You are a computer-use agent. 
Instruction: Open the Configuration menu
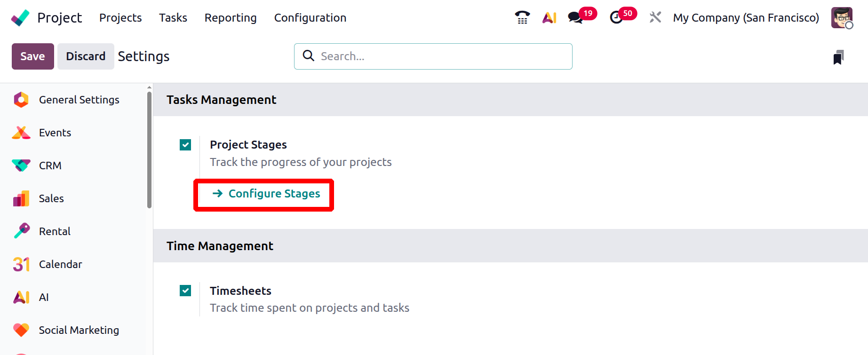pos(310,18)
